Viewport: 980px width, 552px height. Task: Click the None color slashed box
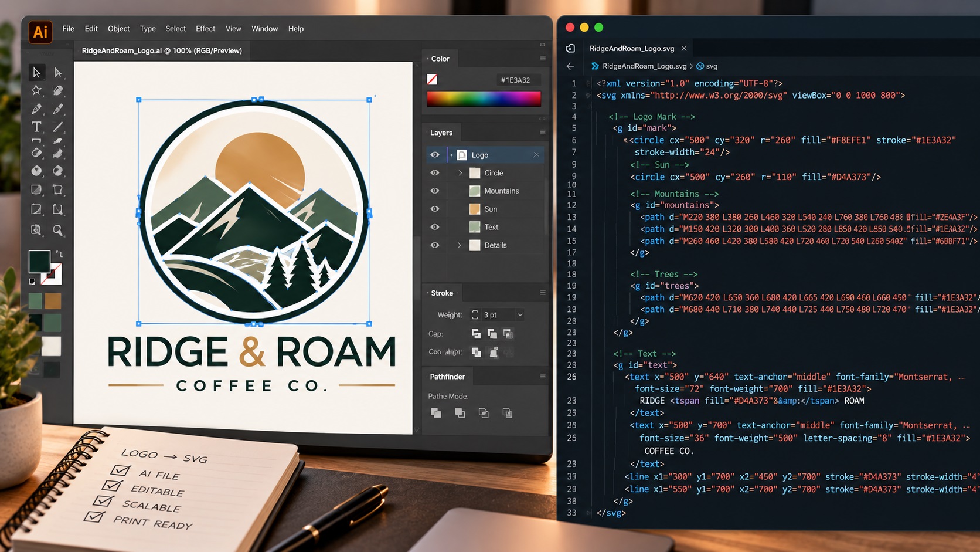click(x=432, y=79)
